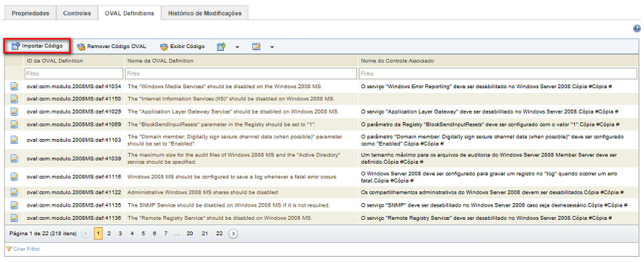Focus the ID da OVAL Definition filter field
This screenshot has width=644, height=262.
(74, 74)
